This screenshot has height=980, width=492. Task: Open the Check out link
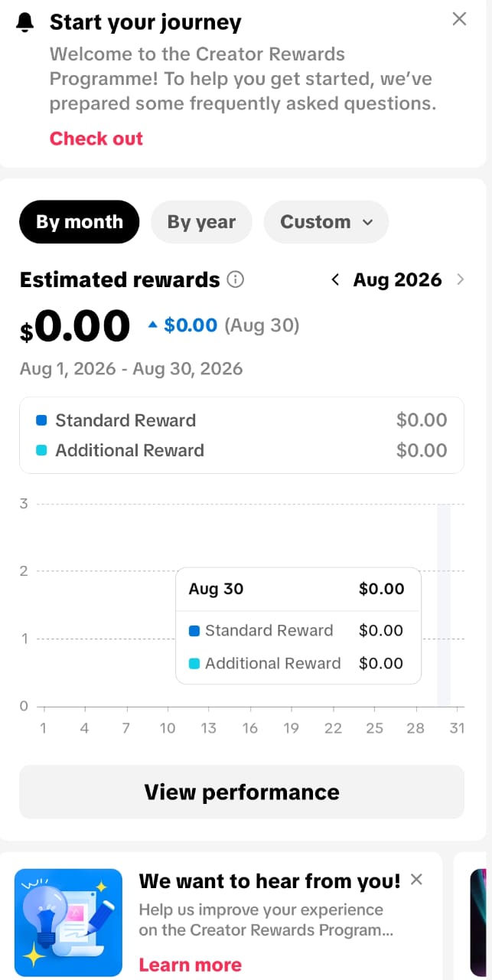96,139
